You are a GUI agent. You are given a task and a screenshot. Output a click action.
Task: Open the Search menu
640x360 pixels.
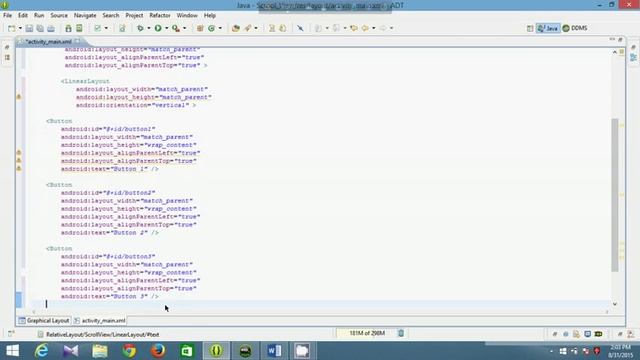coord(111,16)
